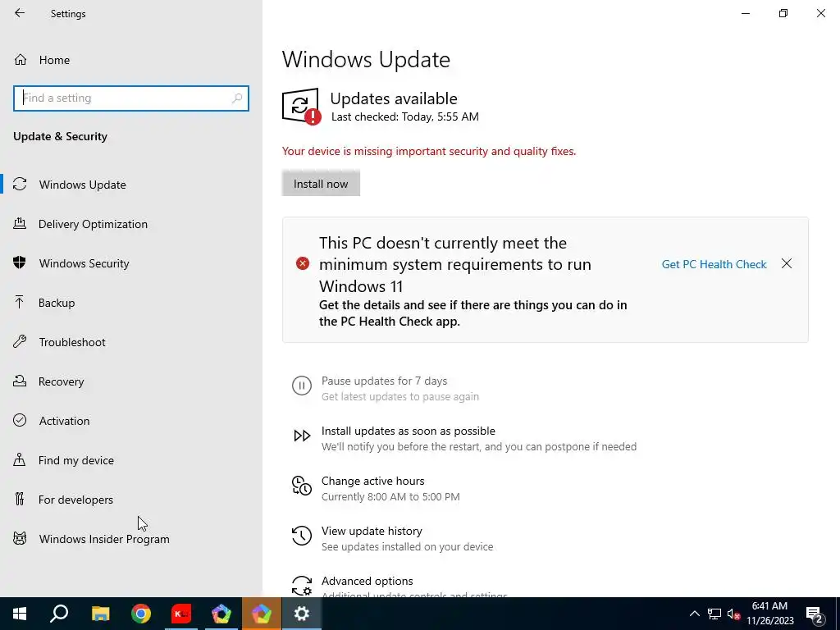Open taskbar Search
Screen dimensions: 840x630
click(59, 614)
